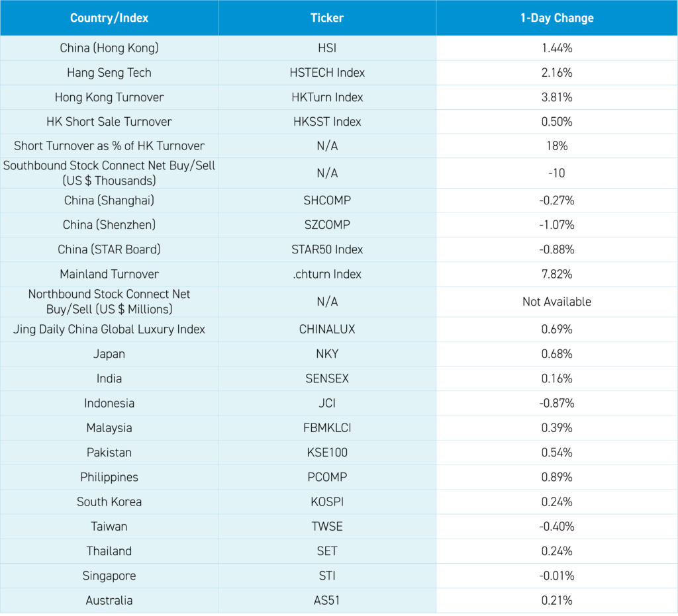Click the HSTECH Index ticker cell
This screenshot has width=678, height=616.
327,73
